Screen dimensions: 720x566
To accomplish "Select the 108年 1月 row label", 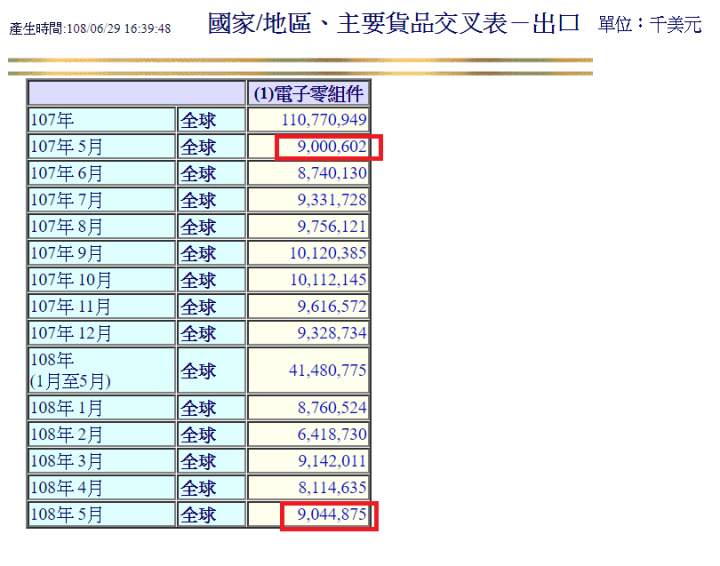I will click(x=66, y=408).
